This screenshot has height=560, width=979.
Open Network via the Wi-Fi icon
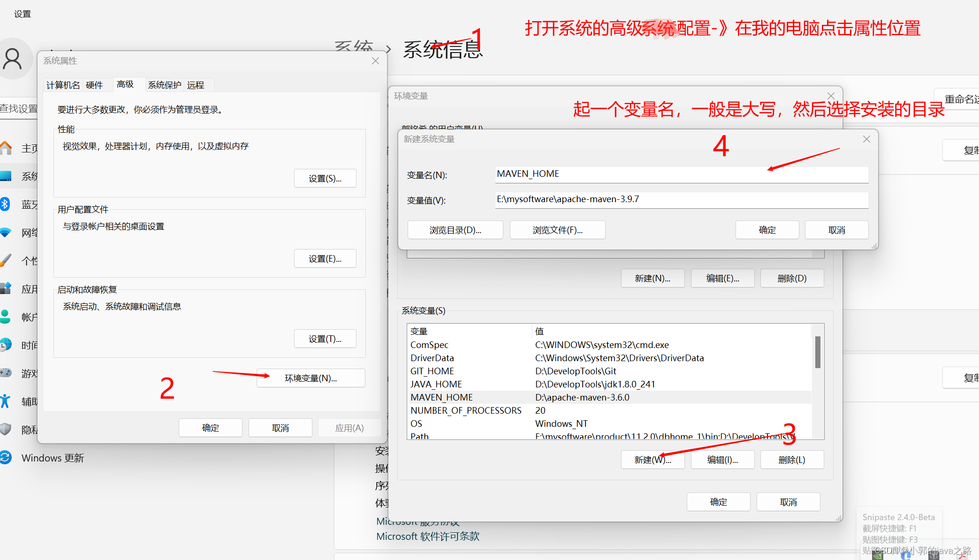pos(5,232)
